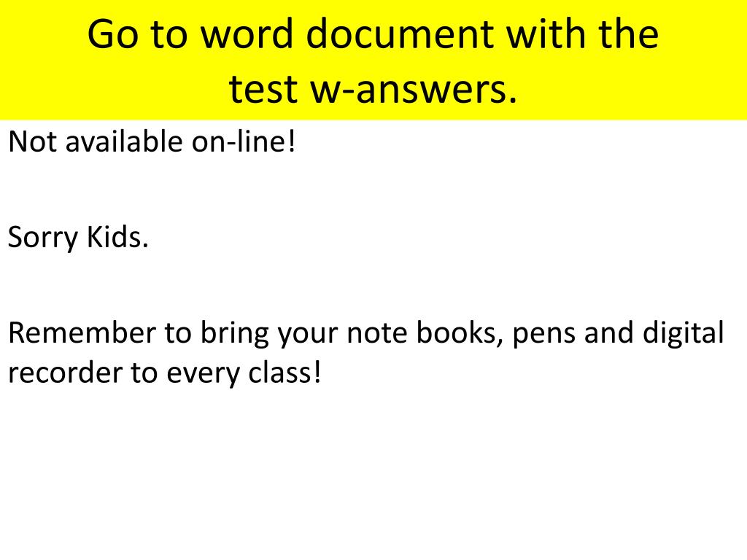Click the word "Go" in the title
The image size is (747, 560).
(113, 34)
